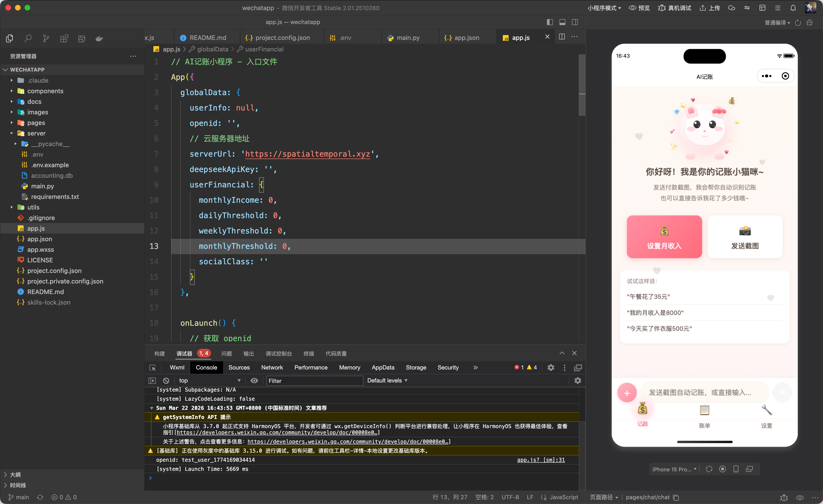Open the app.js? [sm]:31 source link
Viewport: 823px width, 504px height.
click(541, 460)
